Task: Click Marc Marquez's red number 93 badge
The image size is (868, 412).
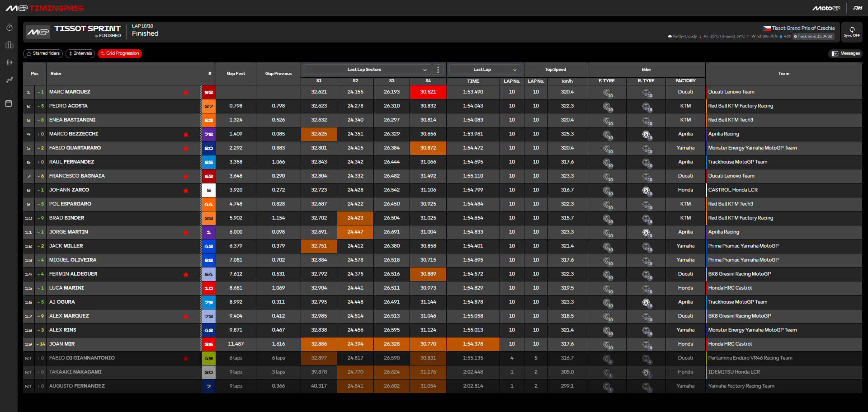Action: [x=208, y=92]
